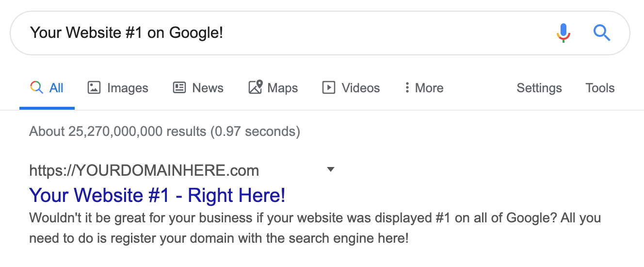Click the picture icon beside Images
Viewport: 644px width, 267px height.
(x=94, y=88)
